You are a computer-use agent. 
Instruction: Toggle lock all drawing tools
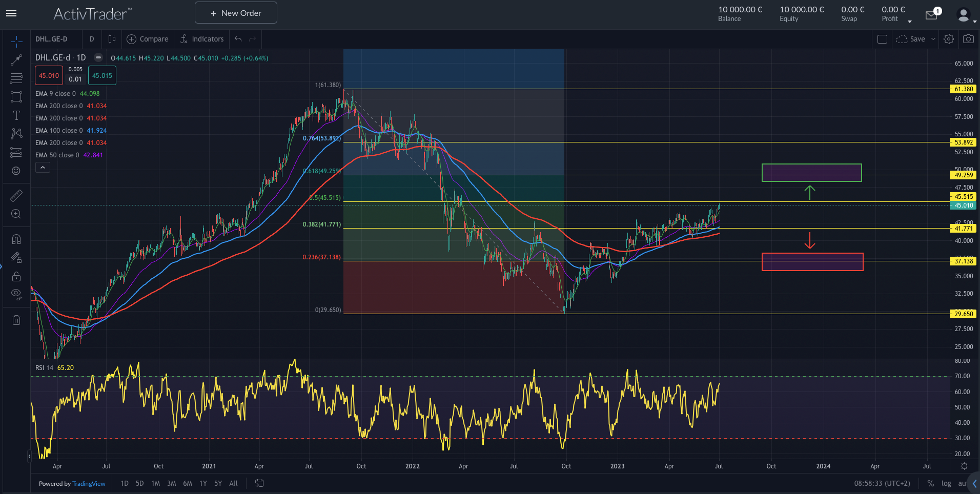pos(16,276)
